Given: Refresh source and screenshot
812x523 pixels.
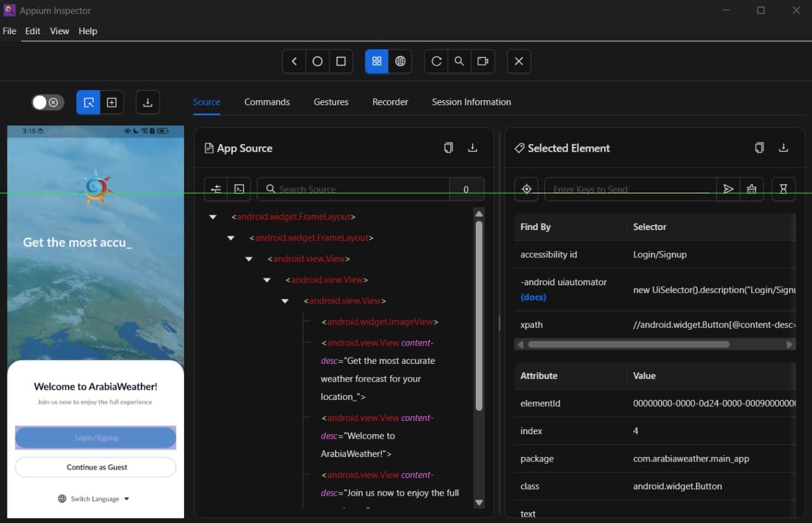Looking at the screenshot, I should [x=436, y=61].
